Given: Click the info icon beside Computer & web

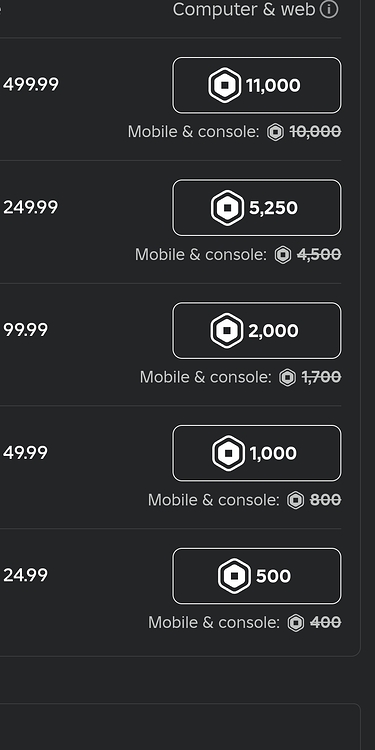Looking at the screenshot, I should tap(329, 9).
